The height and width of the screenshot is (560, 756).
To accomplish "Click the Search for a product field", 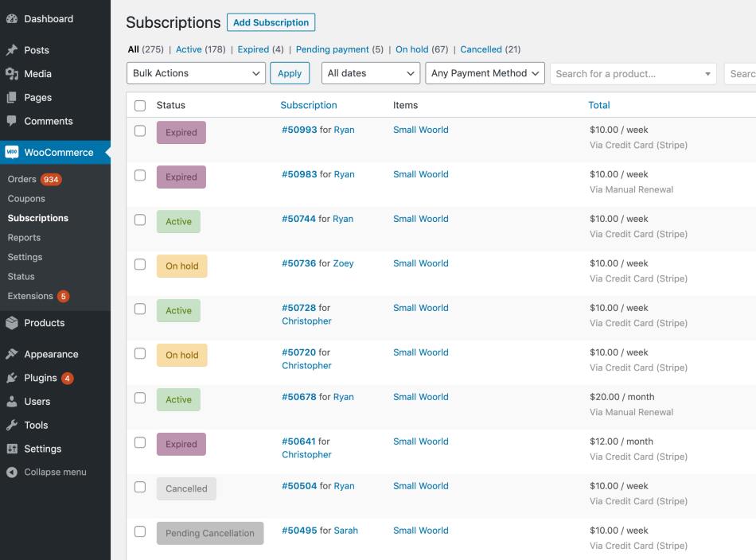I will tap(629, 74).
